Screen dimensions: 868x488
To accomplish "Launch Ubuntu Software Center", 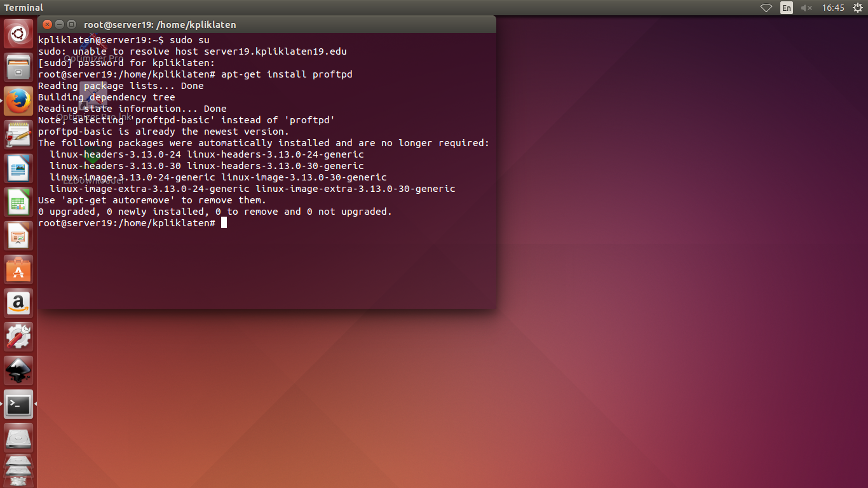I will (18, 269).
